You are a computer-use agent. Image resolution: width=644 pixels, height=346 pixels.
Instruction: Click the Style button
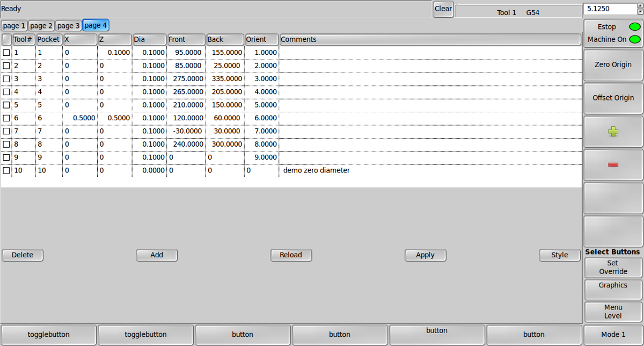click(x=560, y=255)
